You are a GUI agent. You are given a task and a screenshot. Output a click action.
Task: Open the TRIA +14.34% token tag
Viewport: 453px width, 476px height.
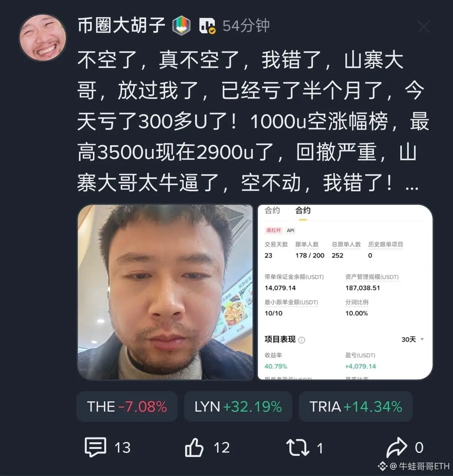point(356,406)
